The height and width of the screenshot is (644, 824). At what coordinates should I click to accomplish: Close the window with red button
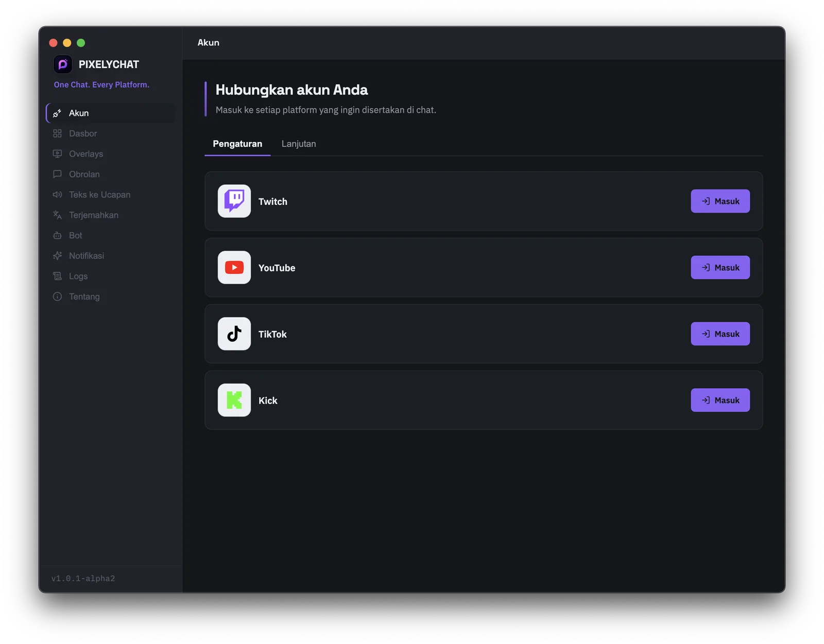pyautogui.click(x=53, y=43)
